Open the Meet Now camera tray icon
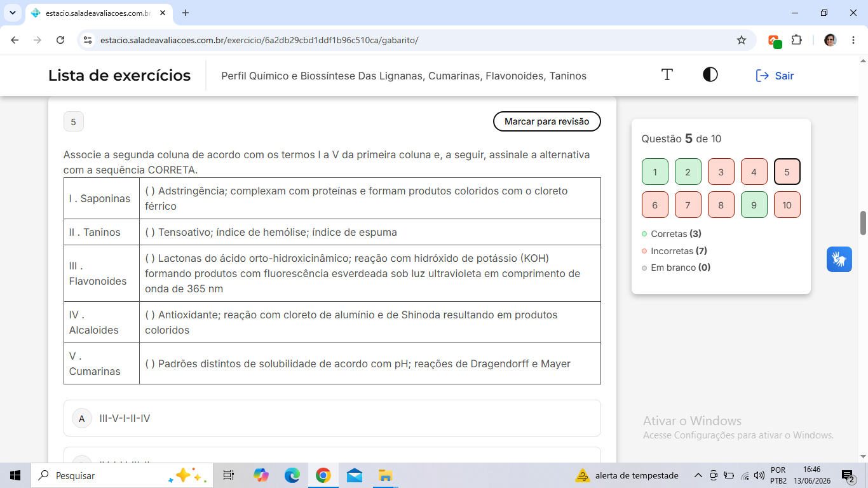The height and width of the screenshot is (488, 868). 714,475
